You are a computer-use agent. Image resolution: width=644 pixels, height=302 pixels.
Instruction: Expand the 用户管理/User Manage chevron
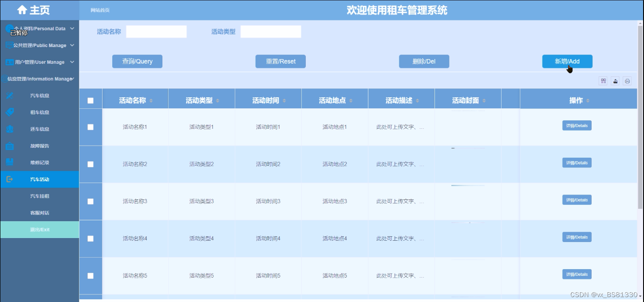[72, 62]
